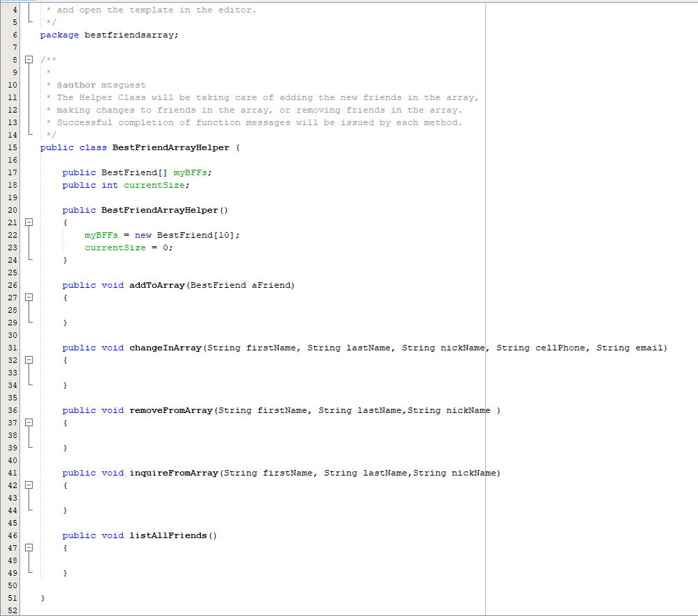Select the class name BestFriendArrayHelper

tap(172, 147)
